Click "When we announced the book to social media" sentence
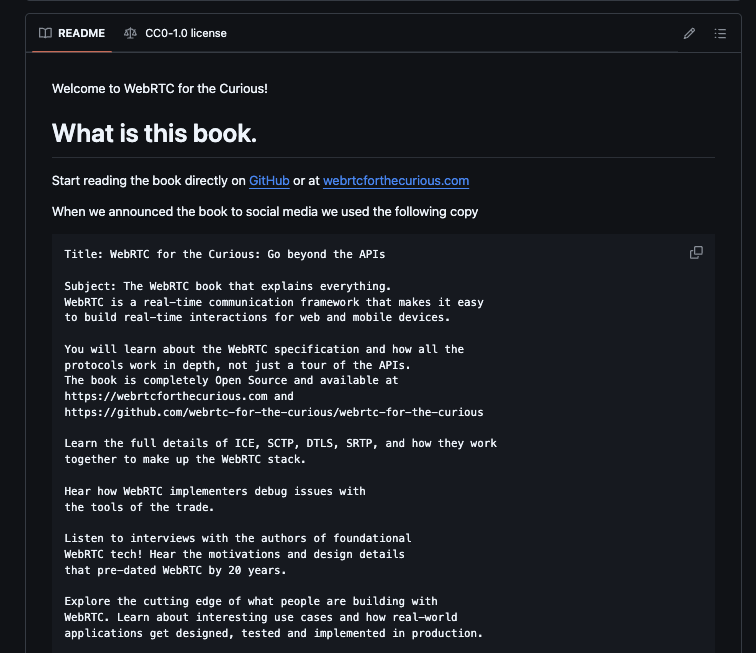 [265, 212]
